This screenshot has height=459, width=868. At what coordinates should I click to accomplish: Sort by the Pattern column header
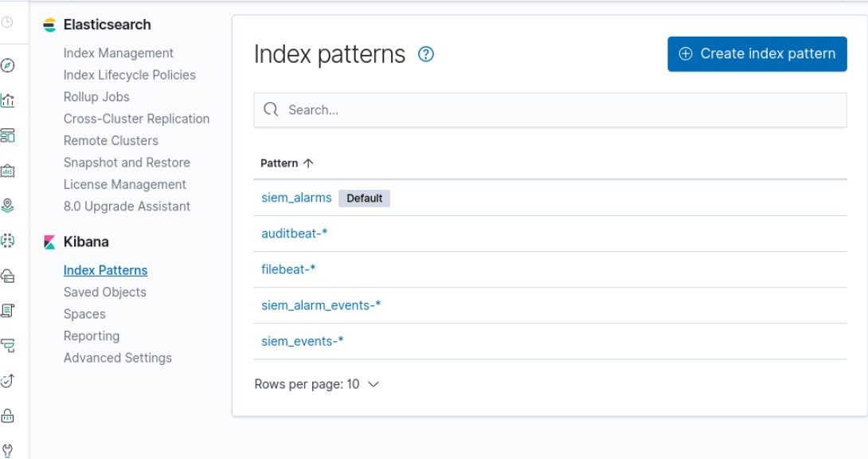287,163
